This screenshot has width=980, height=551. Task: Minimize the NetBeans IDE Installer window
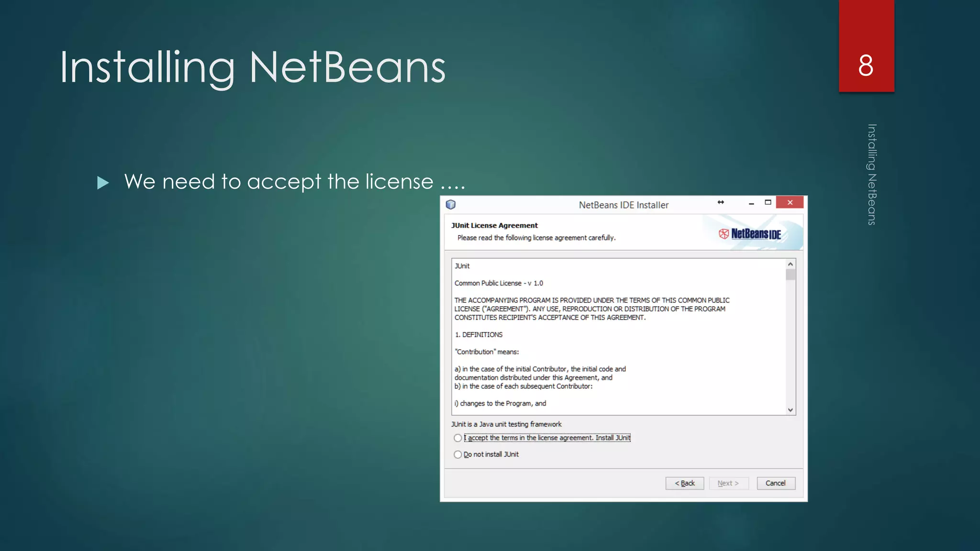click(x=751, y=203)
